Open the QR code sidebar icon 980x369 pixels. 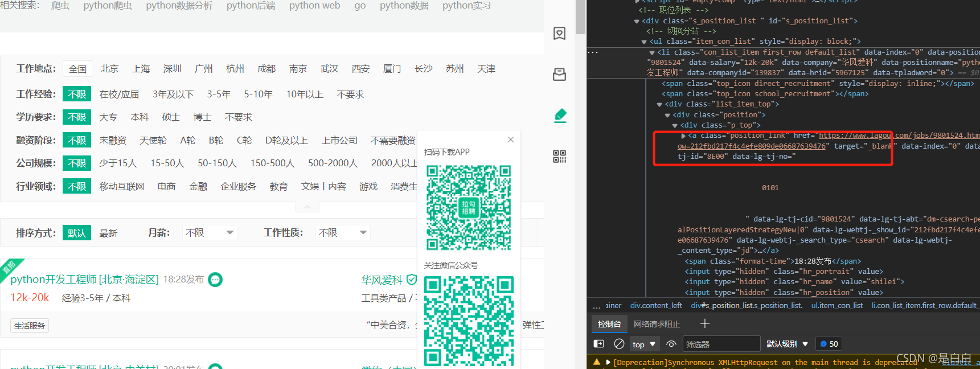560,157
